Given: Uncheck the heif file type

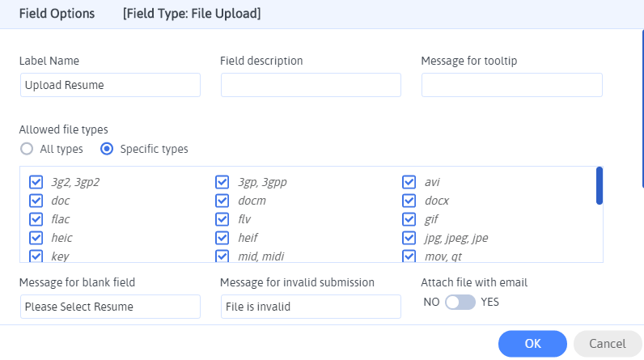Looking at the screenshot, I should click(x=222, y=238).
